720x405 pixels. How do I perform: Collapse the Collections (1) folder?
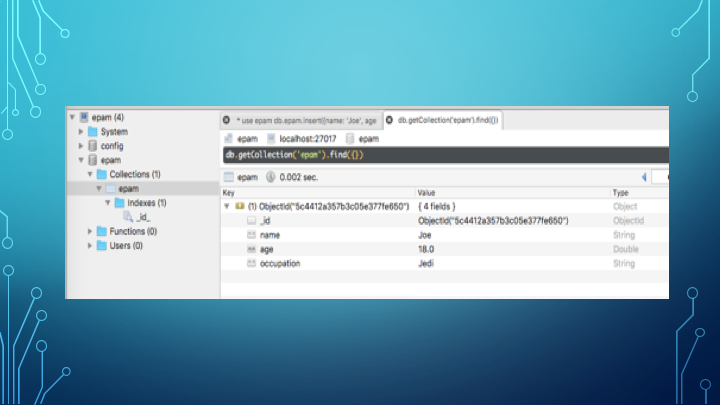[x=90, y=174]
